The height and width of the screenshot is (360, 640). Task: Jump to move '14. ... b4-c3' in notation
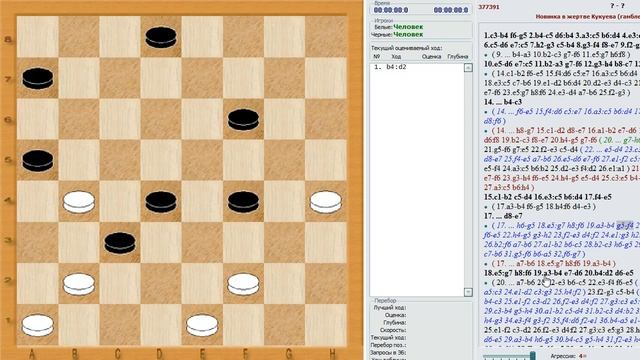pyautogui.click(x=503, y=102)
